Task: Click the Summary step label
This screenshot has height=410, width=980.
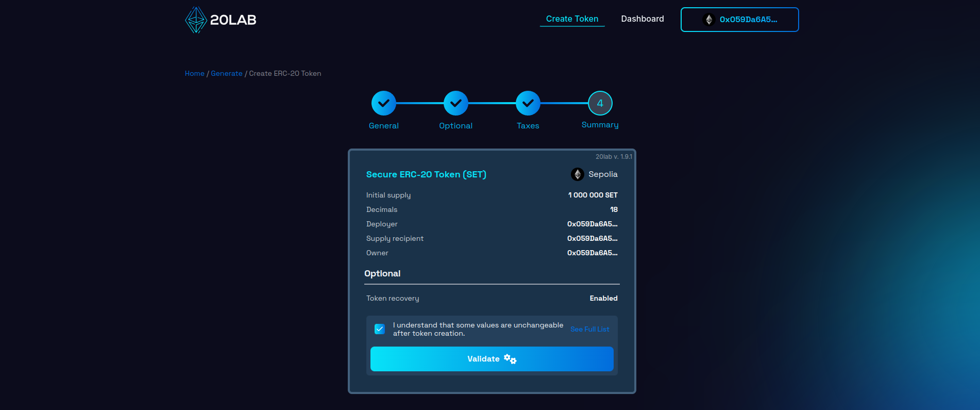Action: (x=600, y=125)
